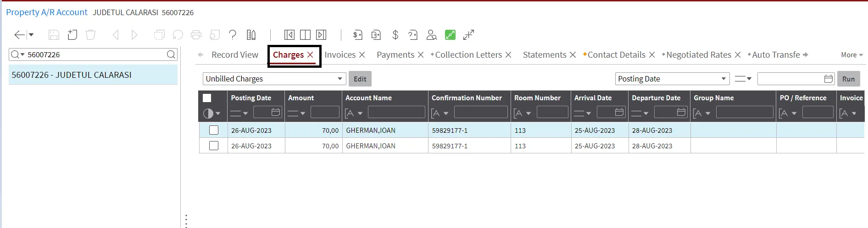Toggle the select-all checkbox in table header

coord(207,98)
